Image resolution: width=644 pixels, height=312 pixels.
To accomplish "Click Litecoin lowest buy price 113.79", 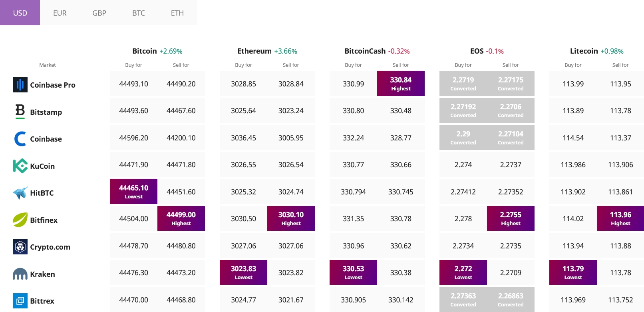I will 573,272.
